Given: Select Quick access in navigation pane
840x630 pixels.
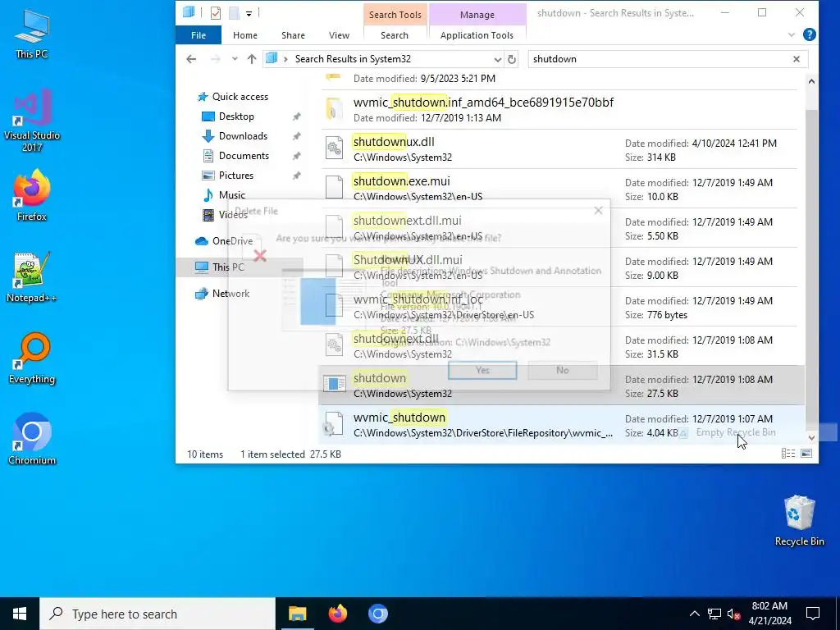Looking at the screenshot, I should (x=240, y=97).
